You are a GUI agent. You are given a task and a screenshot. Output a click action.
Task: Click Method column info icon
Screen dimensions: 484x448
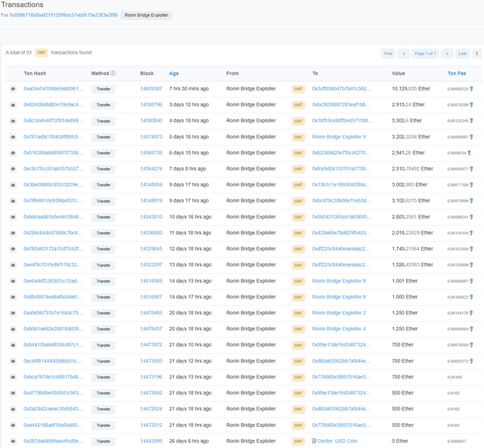coord(113,73)
